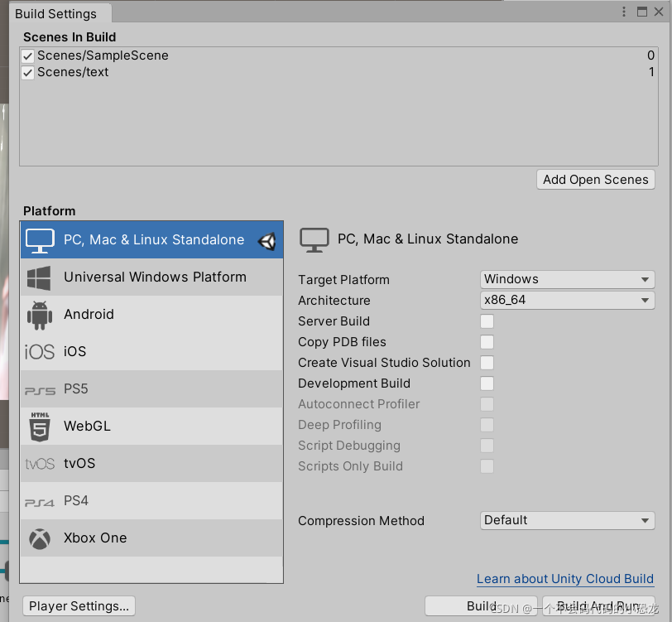Viewport: 672px width, 622px height.
Task: Click the Target Platform label
Action: click(343, 280)
